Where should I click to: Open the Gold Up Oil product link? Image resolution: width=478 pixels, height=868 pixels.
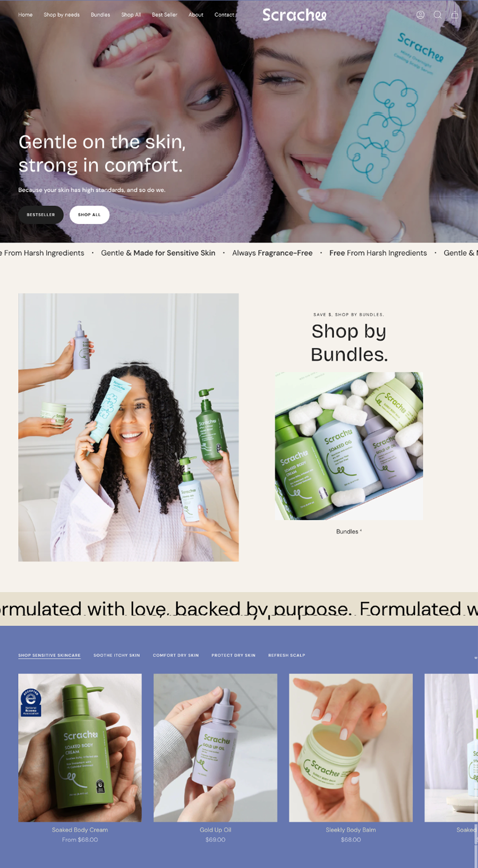216,830
